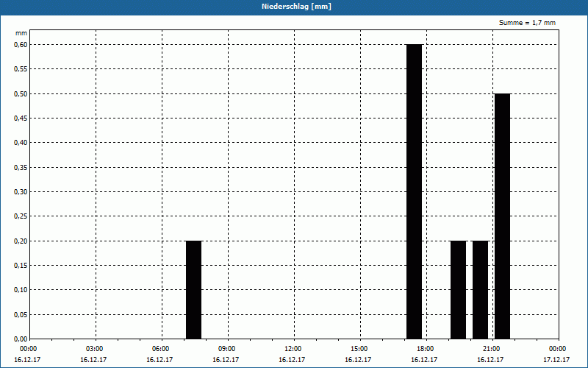Select the Summe = 1,7 mm label
The height and width of the screenshot is (368, 588).
[x=527, y=23]
